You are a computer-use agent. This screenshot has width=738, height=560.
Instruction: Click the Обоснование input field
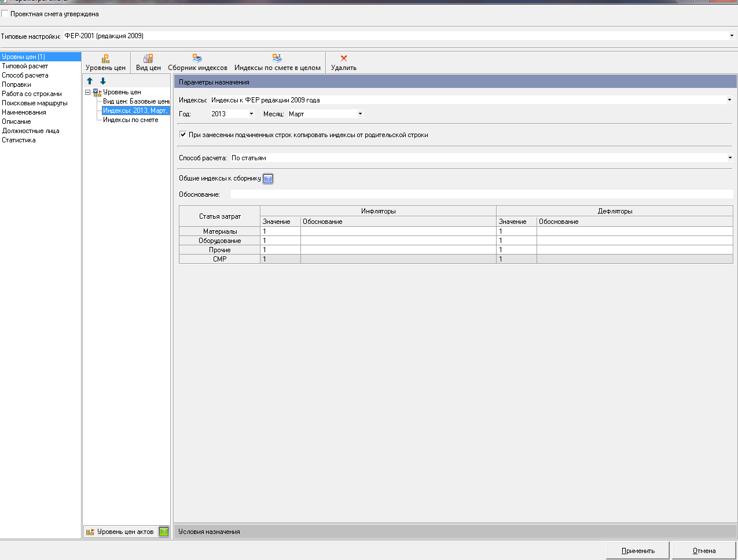[x=482, y=194]
